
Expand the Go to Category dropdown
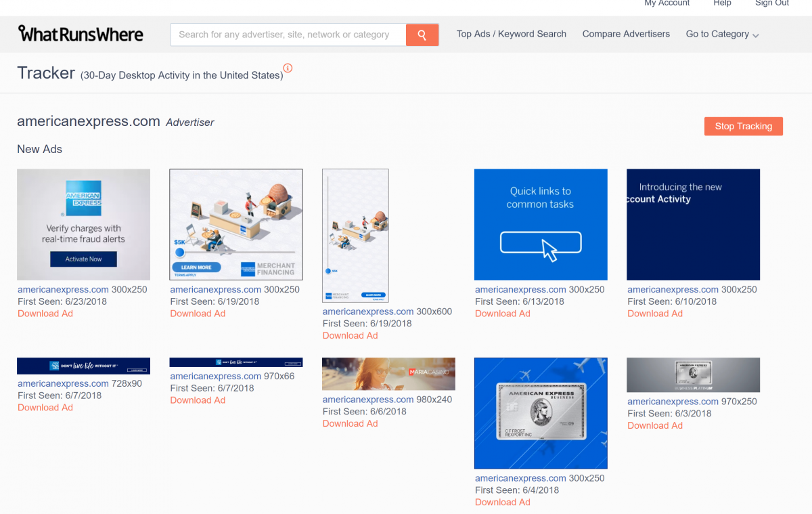[722, 34]
